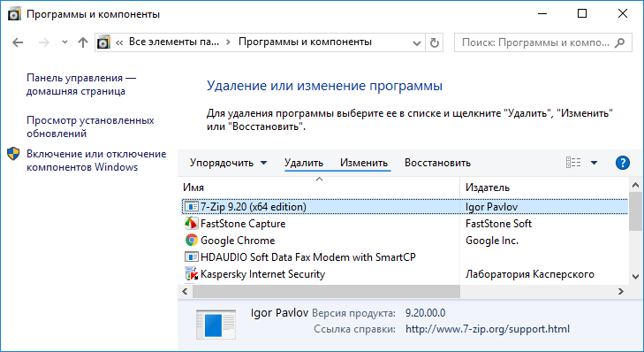644x352 pixels.
Task: Click the FastStone Soft publisher cell
Action: [x=498, y=224]
